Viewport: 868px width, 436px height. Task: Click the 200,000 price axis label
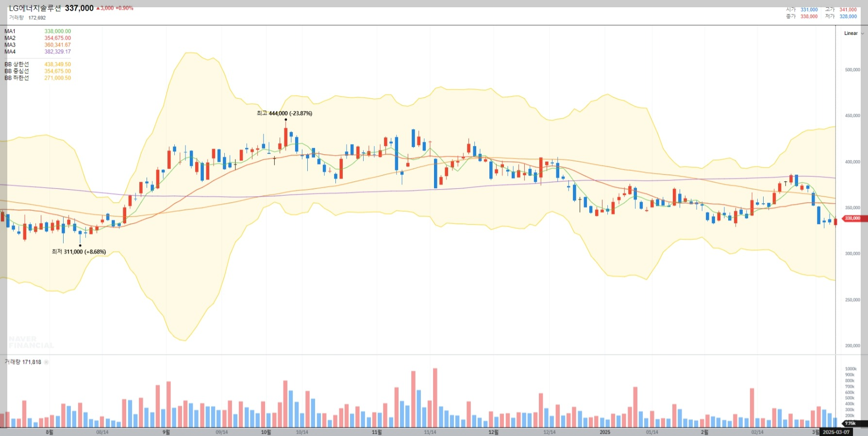852,346
